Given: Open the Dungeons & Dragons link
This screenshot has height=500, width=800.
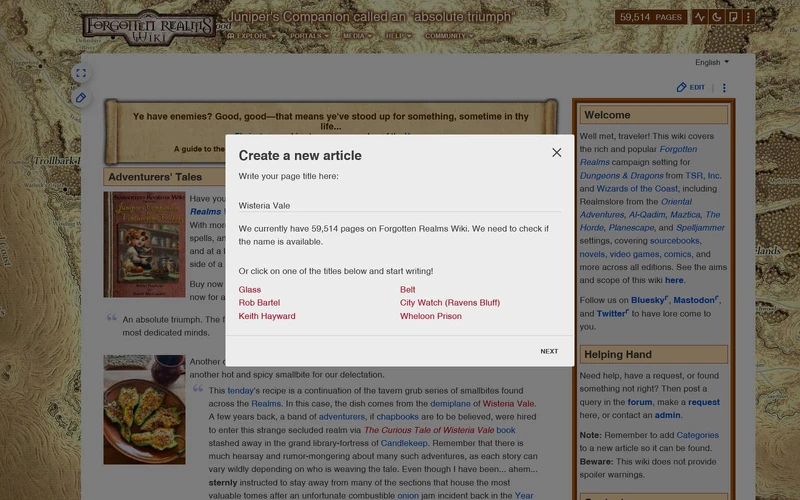Looking at the screenshot, I should click(x=621, y=176).
